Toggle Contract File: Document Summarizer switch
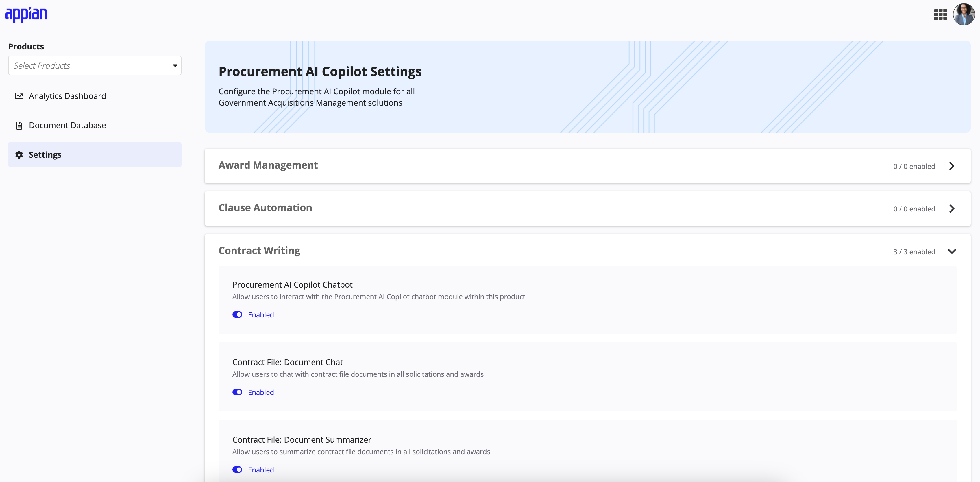This screenshot has height=482, width=980. pyautogui.click(x=237, y=470)
